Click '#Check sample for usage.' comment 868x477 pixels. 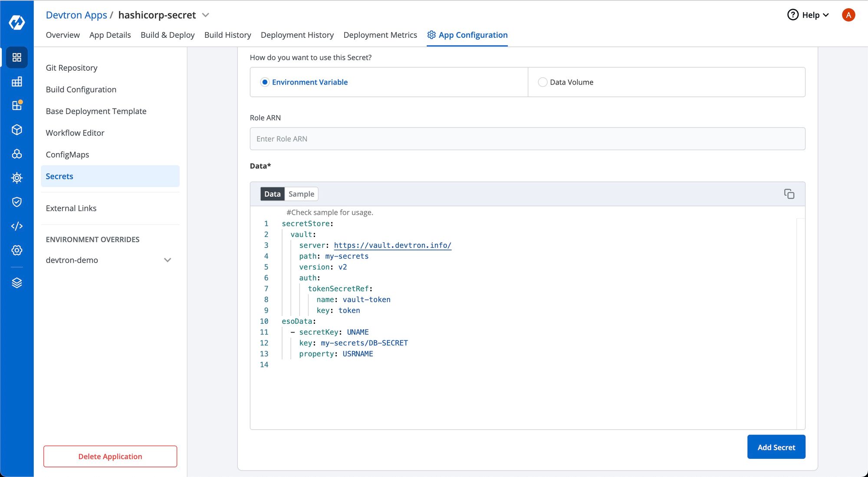tap(329, 212)
